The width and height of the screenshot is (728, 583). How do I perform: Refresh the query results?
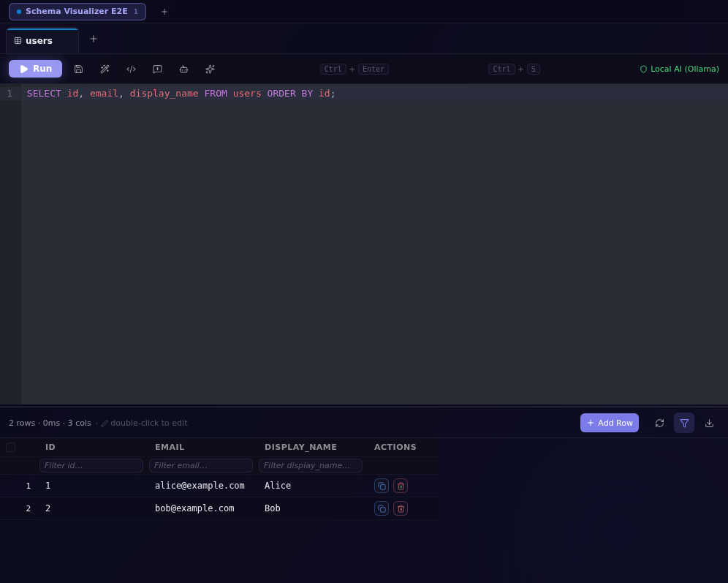click(659, 424)
